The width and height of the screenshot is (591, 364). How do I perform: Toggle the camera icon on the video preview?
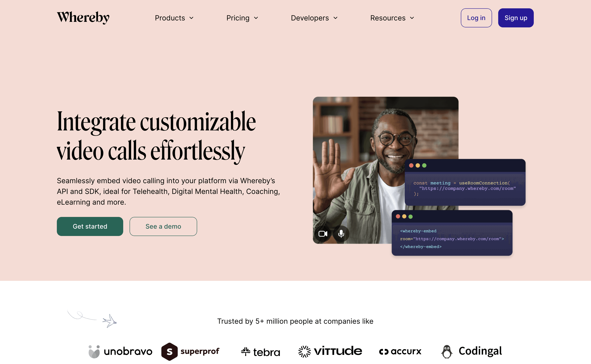point(323,234)
